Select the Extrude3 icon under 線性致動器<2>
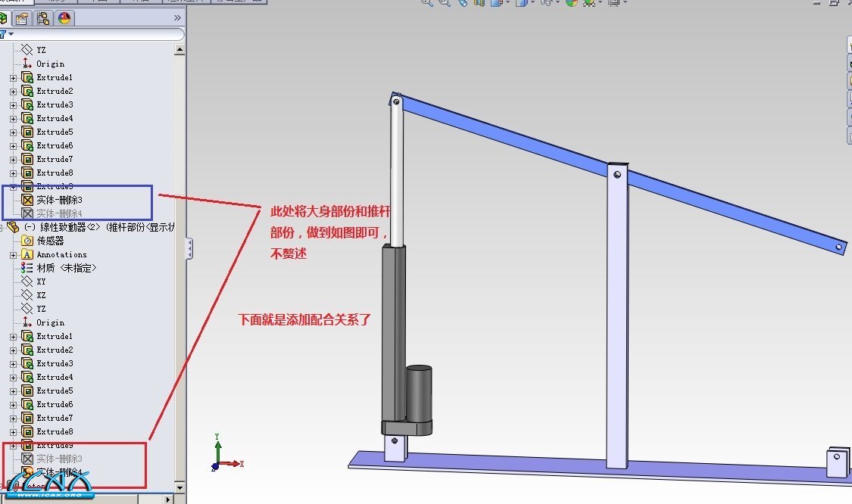 click(27, 363)
